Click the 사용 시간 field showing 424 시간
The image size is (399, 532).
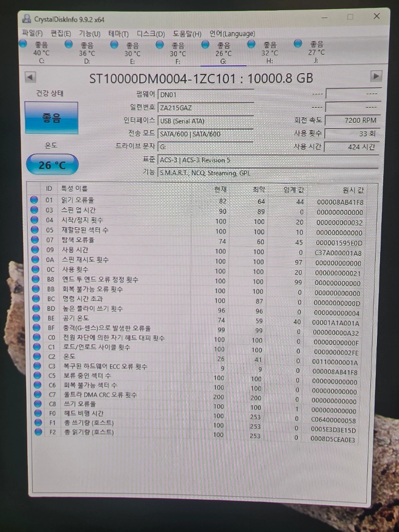coord(352,147)
